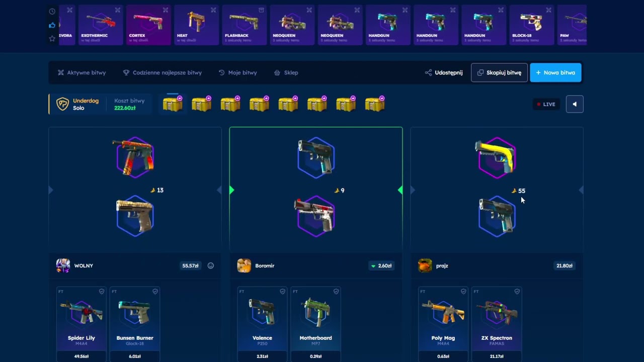Select the highlighted yellow case in the case row
The height and width of the screenshot is (362, 644).
[173, 104]
